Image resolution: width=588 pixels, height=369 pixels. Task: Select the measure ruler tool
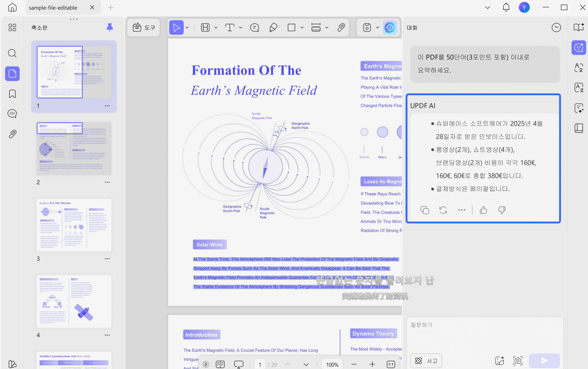(x=316, y=28)
